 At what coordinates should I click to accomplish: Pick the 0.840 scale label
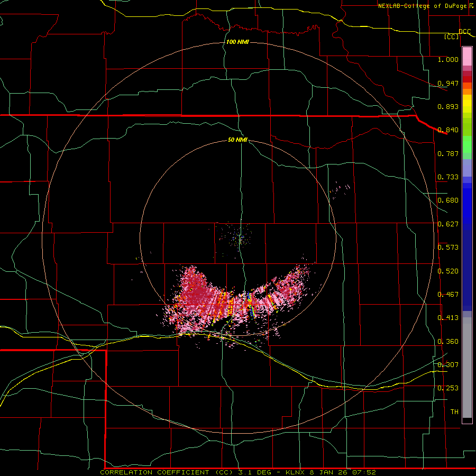448,130
